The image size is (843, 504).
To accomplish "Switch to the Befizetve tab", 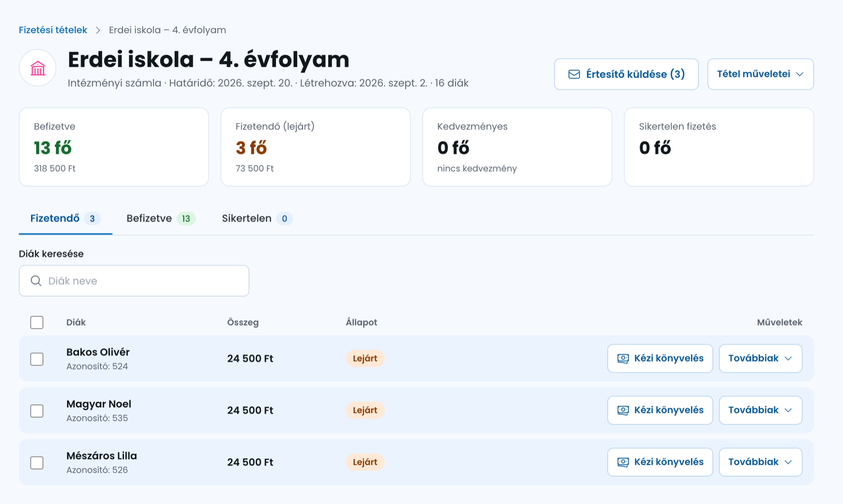I will pyautogui.click(x=161, y=219).
